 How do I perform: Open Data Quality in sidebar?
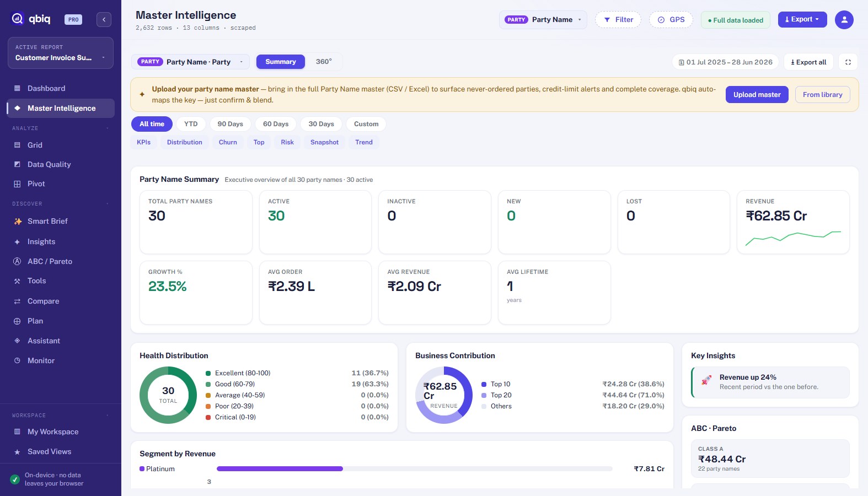point(61,164)
